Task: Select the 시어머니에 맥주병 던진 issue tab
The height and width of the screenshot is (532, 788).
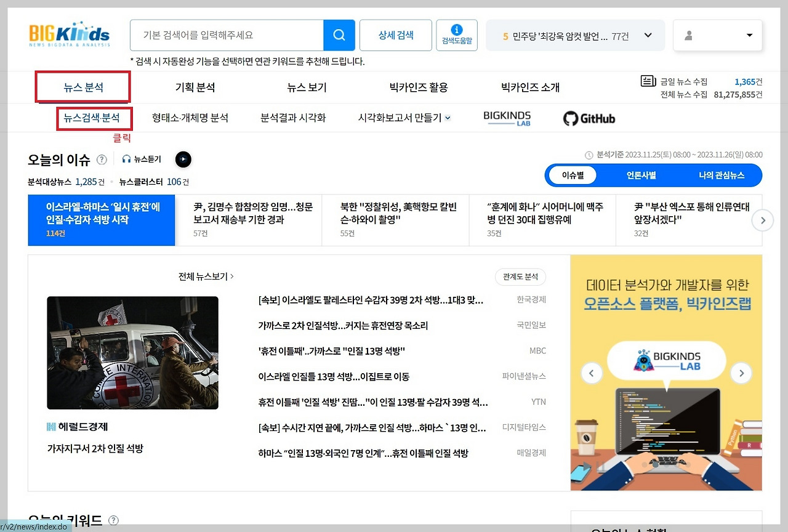Action: click(x=542, y=220)
